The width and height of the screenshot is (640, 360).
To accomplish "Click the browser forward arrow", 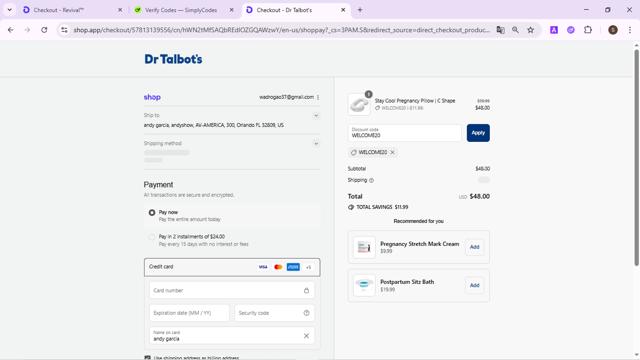I will 27,30.
